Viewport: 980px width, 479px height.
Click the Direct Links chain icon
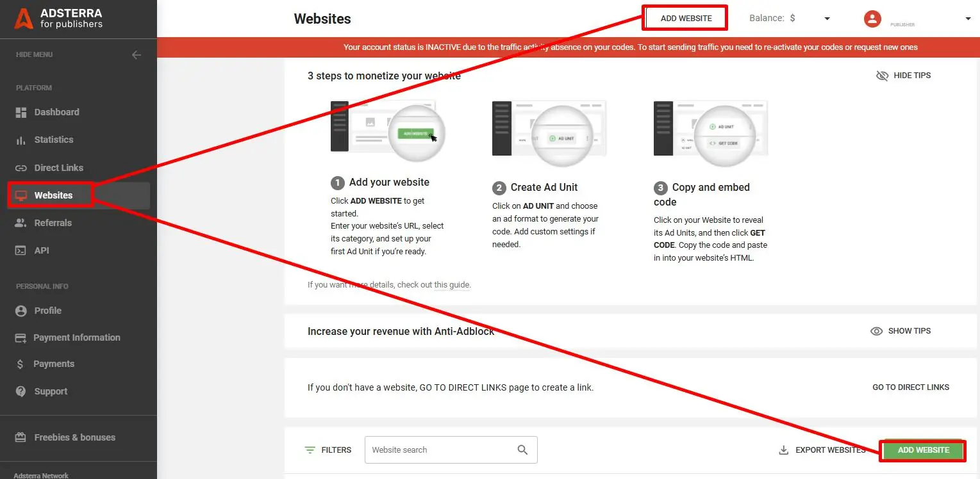pyautogui.click(x=21, y=167)
